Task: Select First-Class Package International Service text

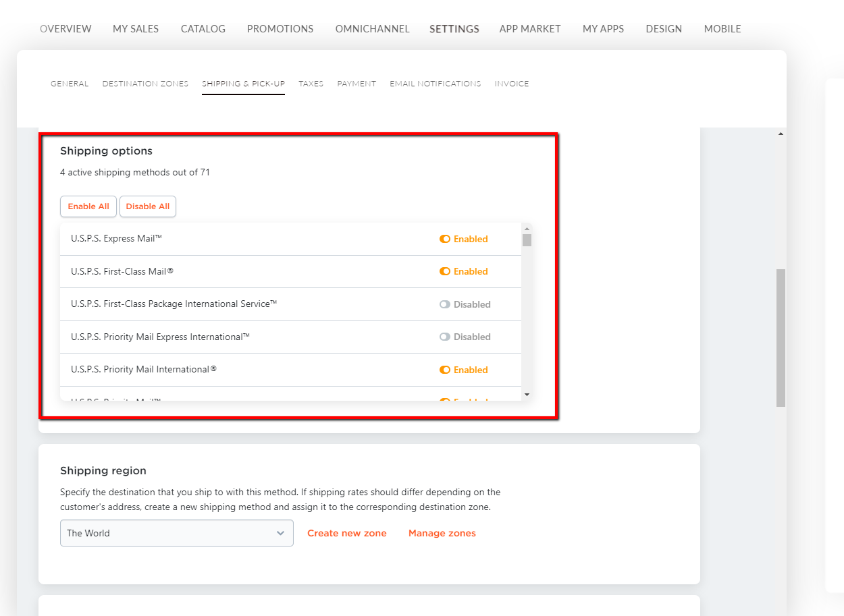Action: click(x=174, y=304)
